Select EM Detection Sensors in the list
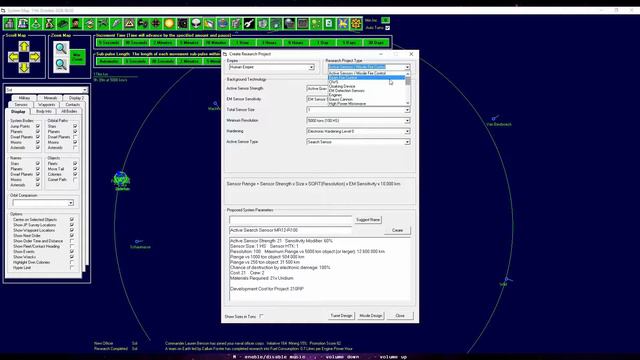Screen dimensions: 640x360 tap(347, 91)
